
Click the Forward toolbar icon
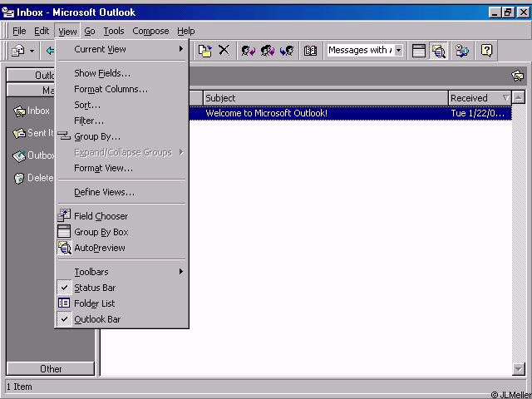click(x=287, y=51)
